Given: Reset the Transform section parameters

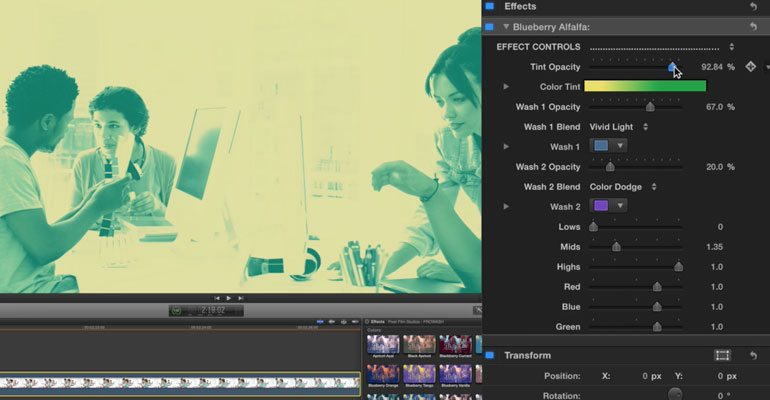Looking at the screenshot, I should point(753,355).
